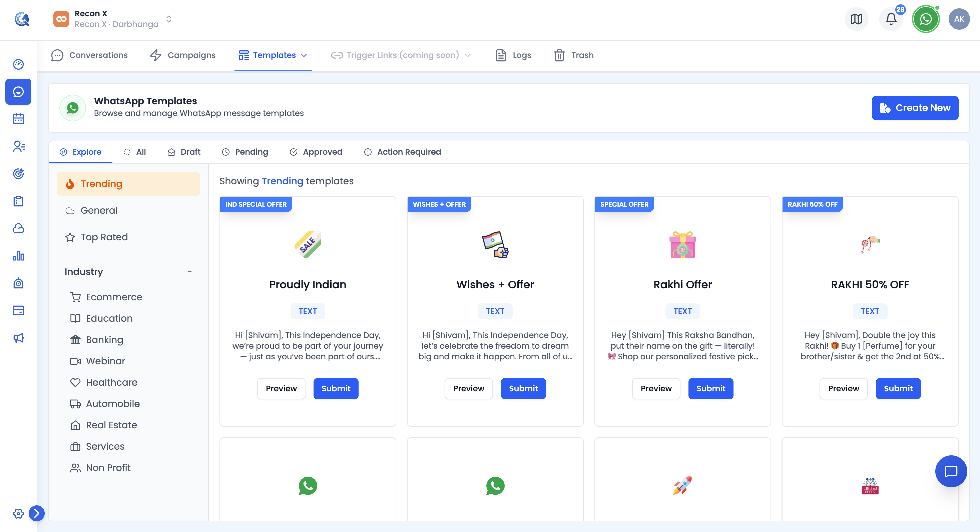980x532 pixels.
Task: Switch to the Action Required filter
Action: point(403,152)
